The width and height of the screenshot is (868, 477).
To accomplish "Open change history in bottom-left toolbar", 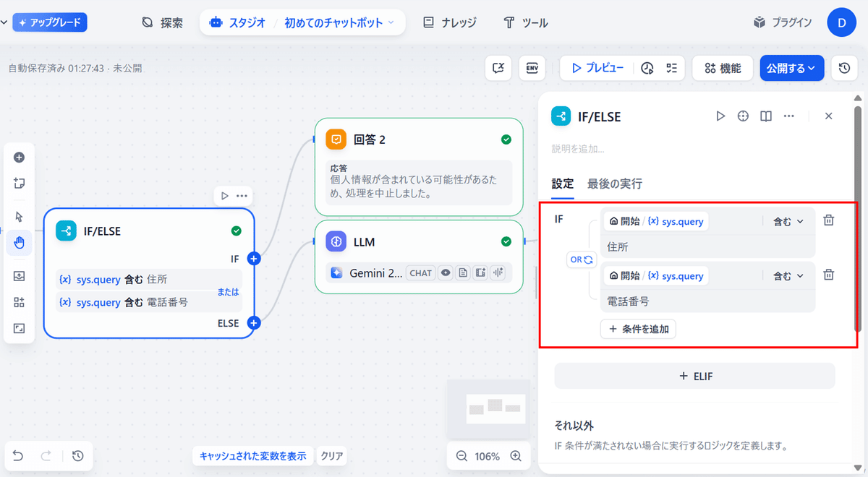I will click(77, 456).
